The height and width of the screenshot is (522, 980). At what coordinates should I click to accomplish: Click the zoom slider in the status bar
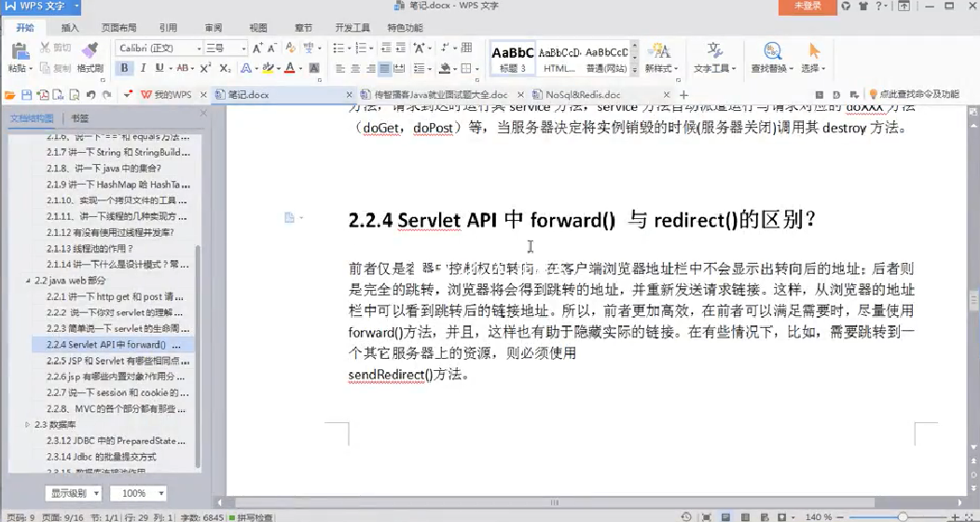click(x=902, y=516)
